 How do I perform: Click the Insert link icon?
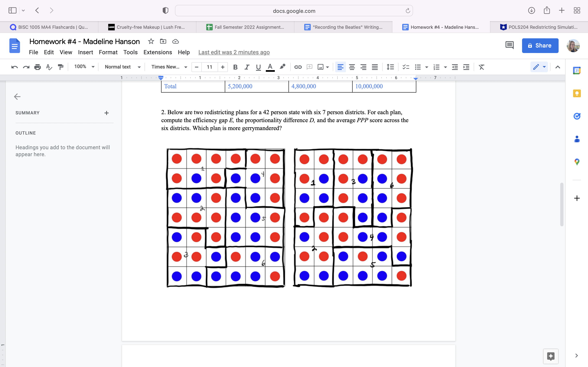click(298, 67)
